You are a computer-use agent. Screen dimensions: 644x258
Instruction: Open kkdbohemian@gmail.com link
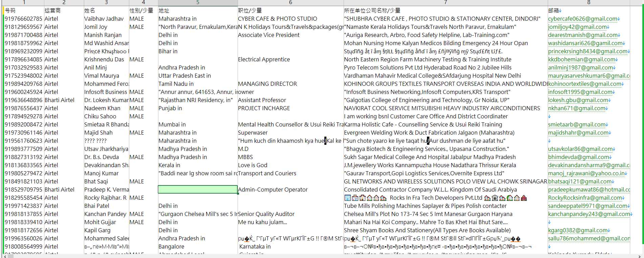point(582,59)
